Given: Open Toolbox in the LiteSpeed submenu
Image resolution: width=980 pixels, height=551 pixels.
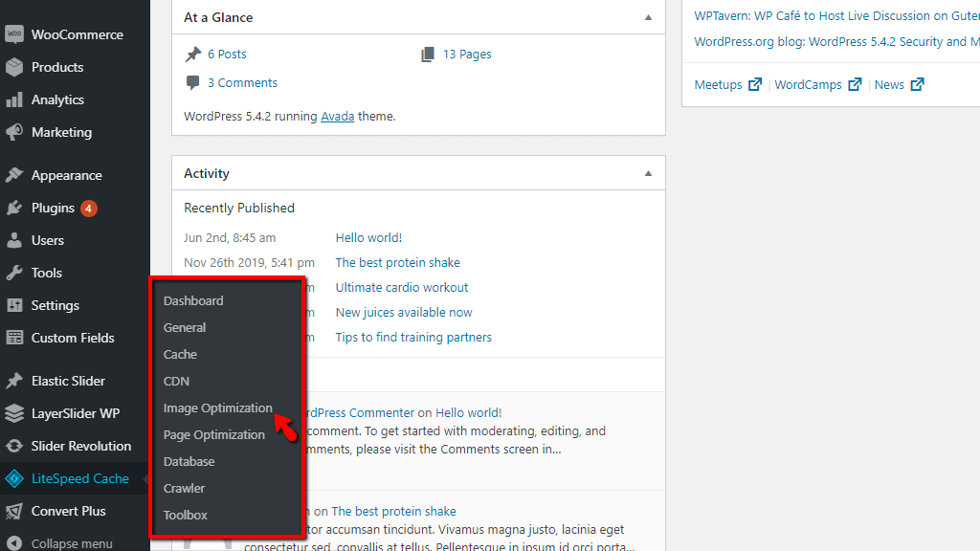Looking at the screenshot, I should coord(185,516).
